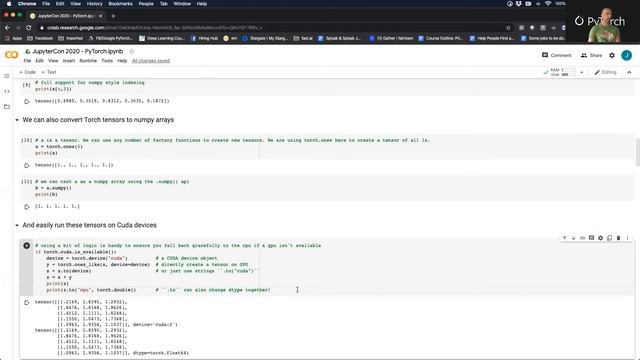The width and height of the screenshot is (640, 360).
Task: Open the RAM/Disk runtime dropdown arrow
Action: (582, 72)
